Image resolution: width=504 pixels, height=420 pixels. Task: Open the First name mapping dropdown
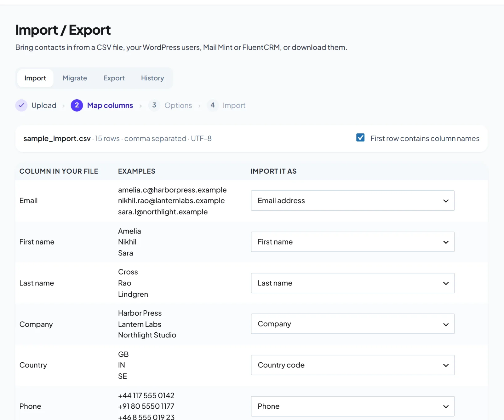352,242
